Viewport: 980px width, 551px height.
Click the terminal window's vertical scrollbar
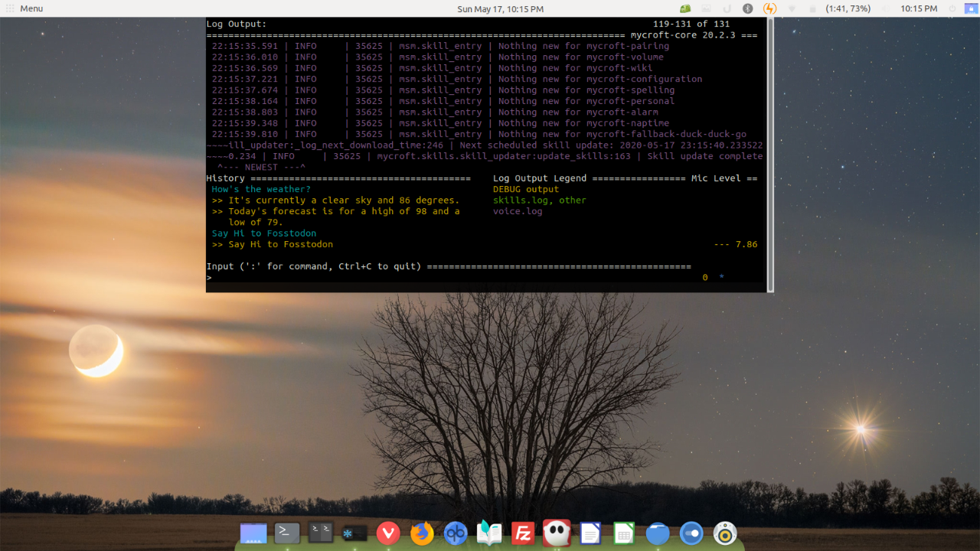(771, 153)
